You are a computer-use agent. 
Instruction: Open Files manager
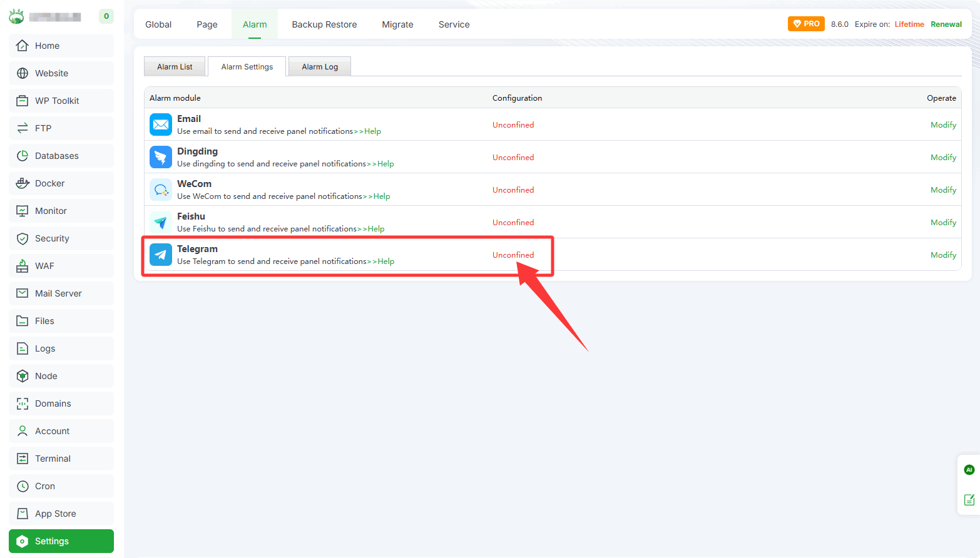point(61,321)
